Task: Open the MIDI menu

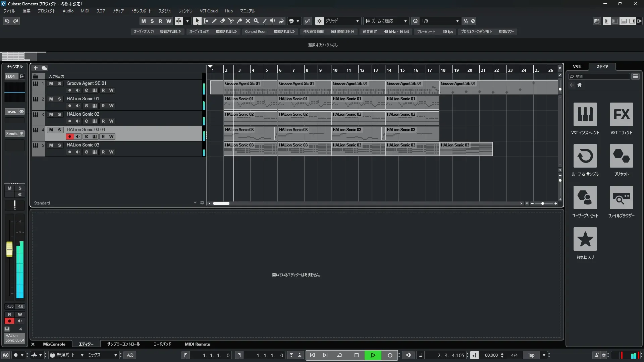Action: pos(85,11)
